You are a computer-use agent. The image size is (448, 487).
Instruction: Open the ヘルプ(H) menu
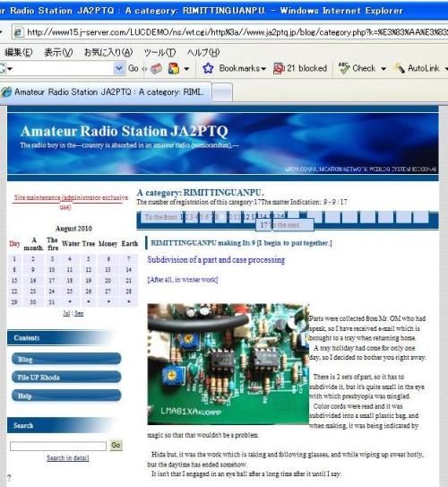click(203, 52)
